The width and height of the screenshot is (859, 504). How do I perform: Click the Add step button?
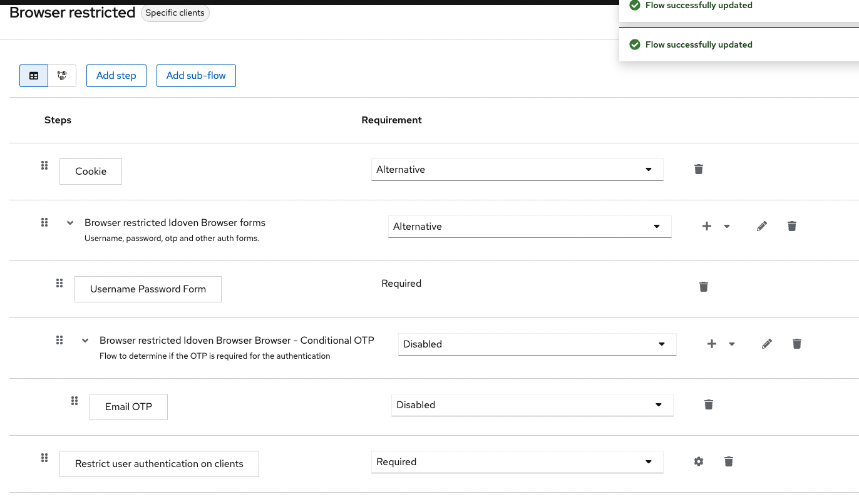pyautogui.click(x=116, y=75)
